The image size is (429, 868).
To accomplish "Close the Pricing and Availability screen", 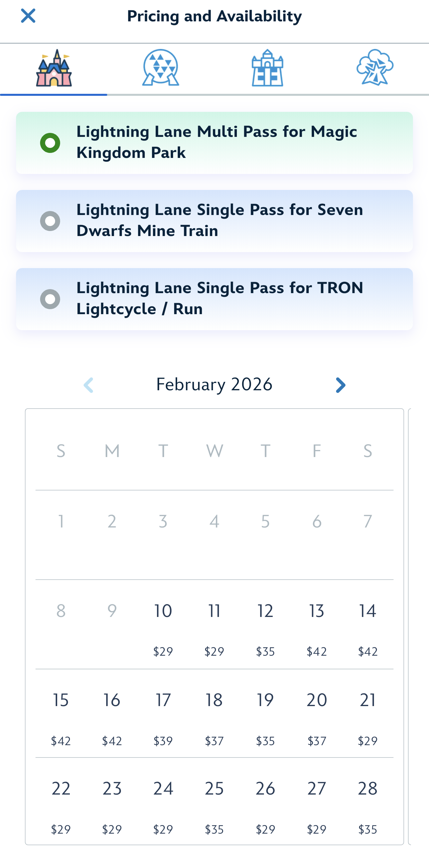I will coord(28,16).
